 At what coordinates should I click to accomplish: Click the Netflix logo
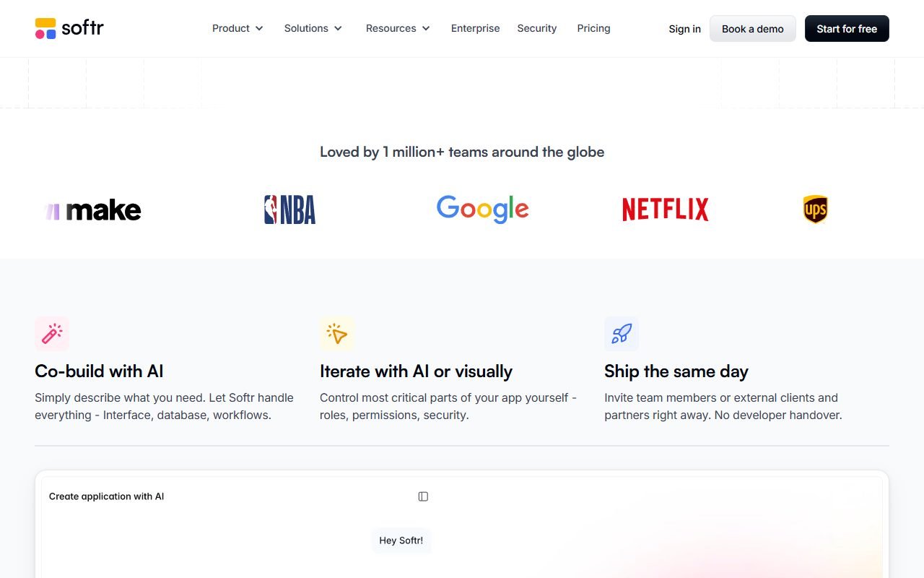(666, 210)
